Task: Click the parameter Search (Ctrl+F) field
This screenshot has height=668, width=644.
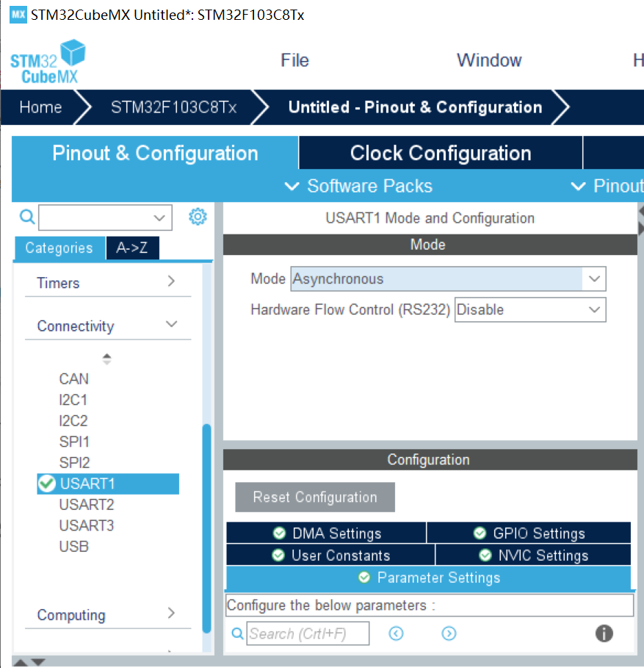Action: point(308,633)
